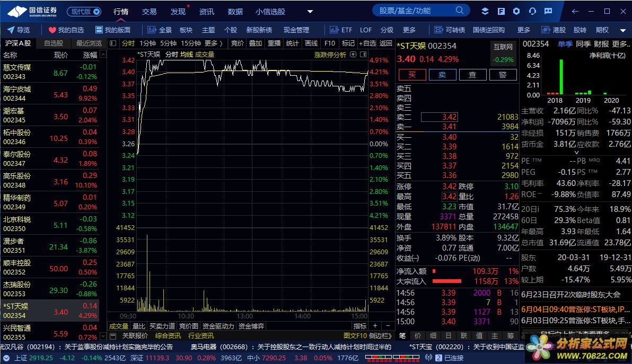Switch to 最近浏览 tab
Image resolution: width=632 pixels, height=364 pixels.
89,43
